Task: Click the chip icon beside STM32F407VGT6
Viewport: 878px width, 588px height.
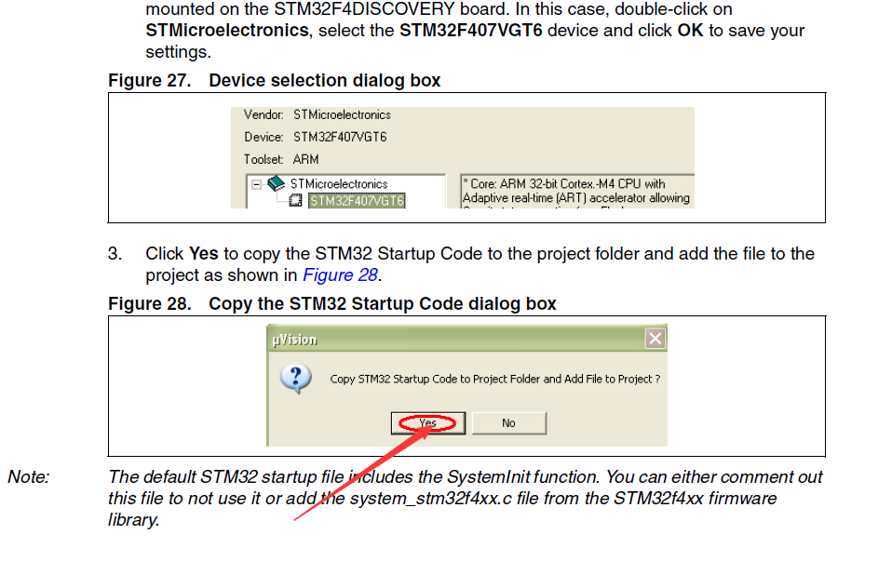Action: click(x=296, y=200)
